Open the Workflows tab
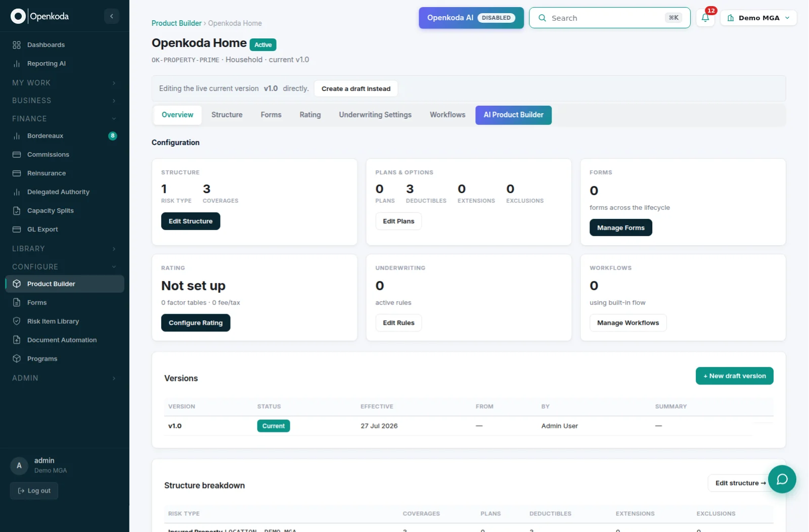This screenshot has height=532, width=809. [447, 115]
